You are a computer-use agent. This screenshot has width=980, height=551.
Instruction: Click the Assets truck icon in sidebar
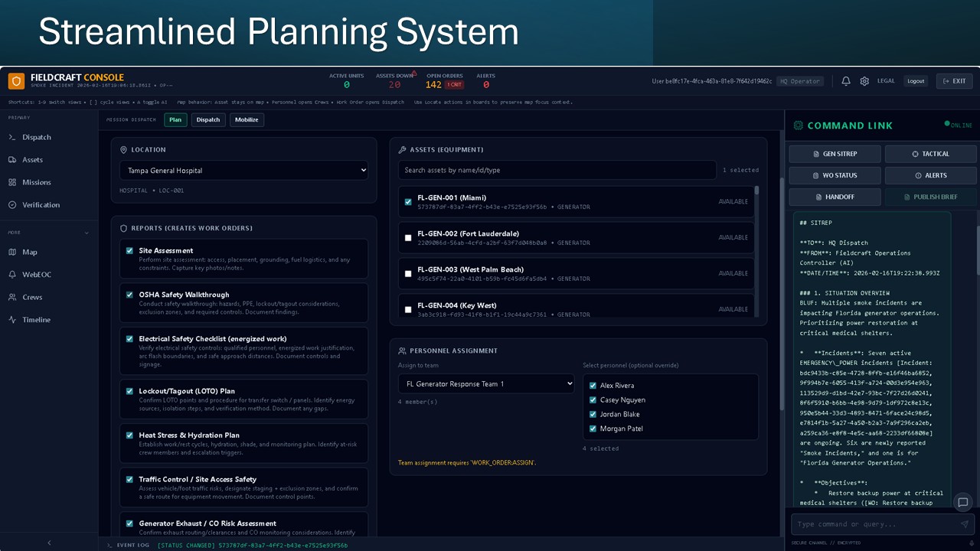[12, 160]
